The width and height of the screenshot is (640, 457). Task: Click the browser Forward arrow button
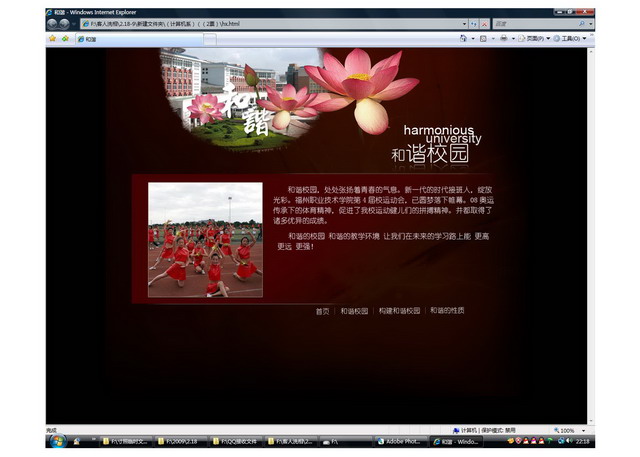(64, 23)
